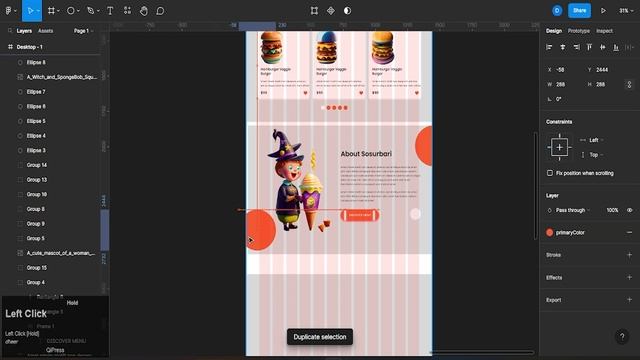Open the 31% zoom dropdown

(626, 11)
